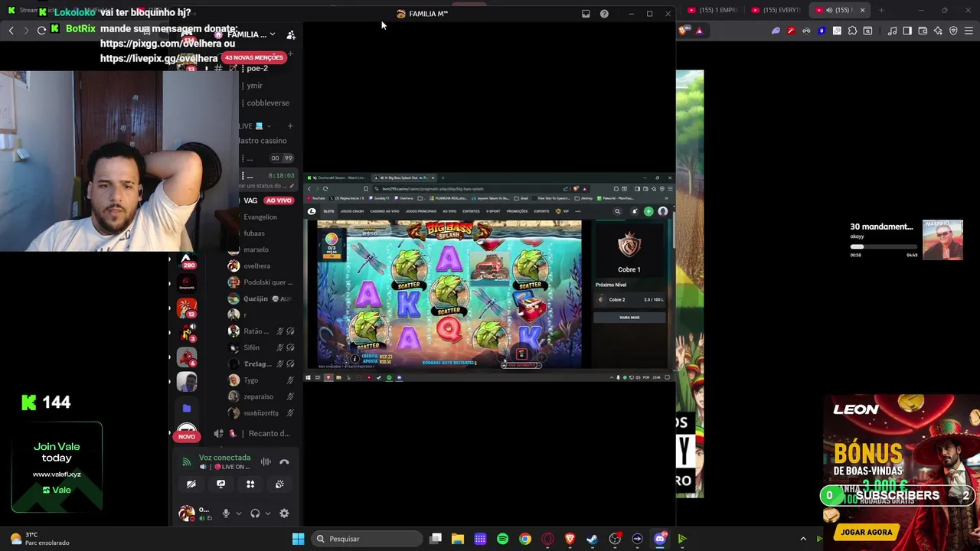Open Windows Start button
This screenshot has height=551, width=980.
tap(298, 539)
